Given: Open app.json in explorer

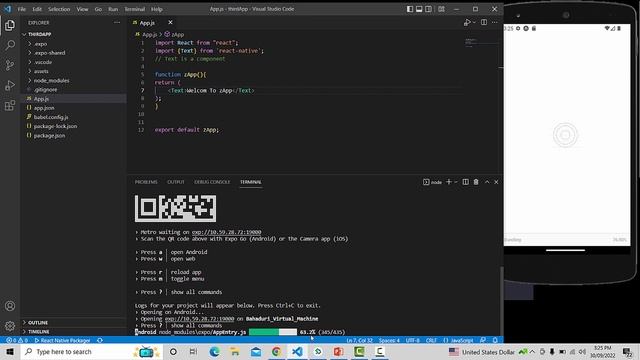Looking at the screenshot, I should tap(73, 108).
